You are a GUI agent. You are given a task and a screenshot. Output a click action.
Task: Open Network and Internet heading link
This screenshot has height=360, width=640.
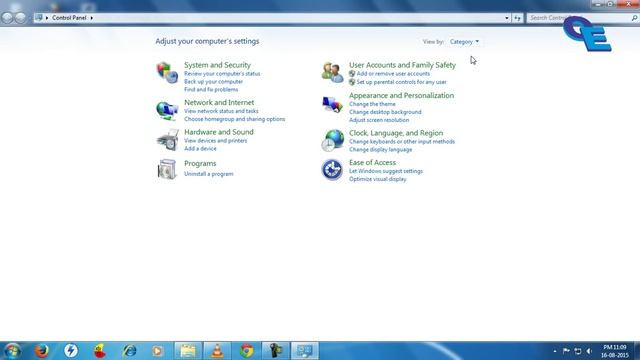(219, 102)
